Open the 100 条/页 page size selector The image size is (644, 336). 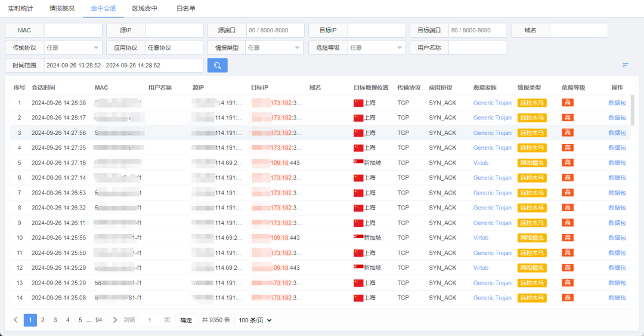coord(255,320)
